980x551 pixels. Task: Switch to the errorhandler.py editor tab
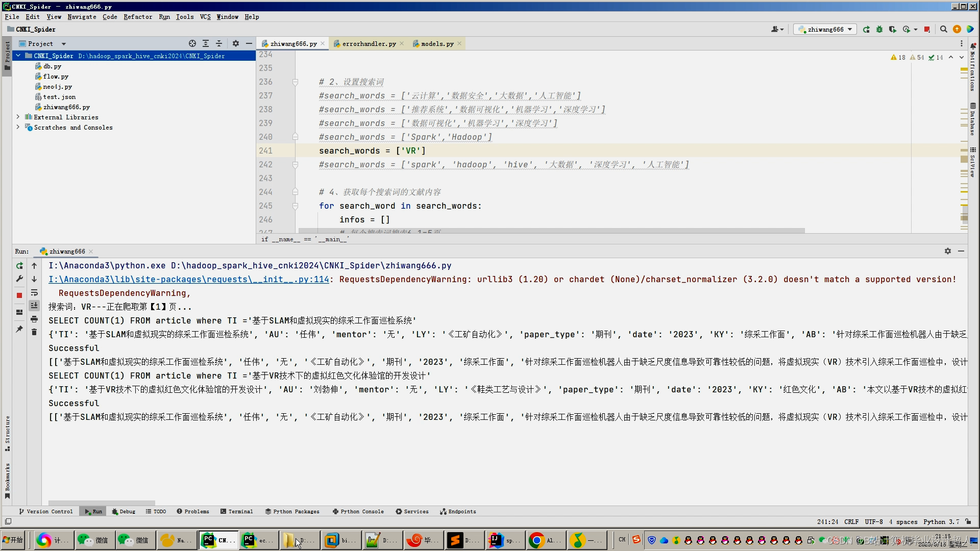pos(369,44)
